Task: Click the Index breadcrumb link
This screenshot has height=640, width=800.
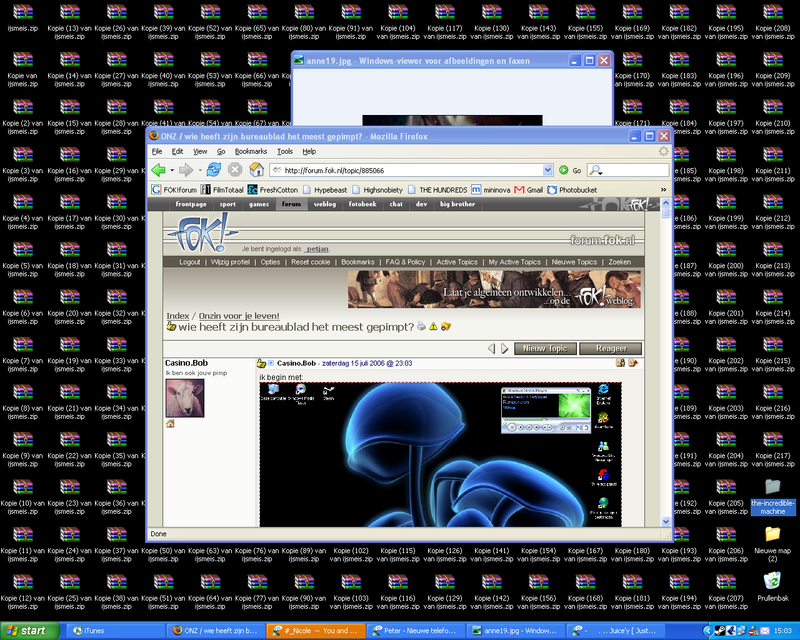Action: click(178, 316)
